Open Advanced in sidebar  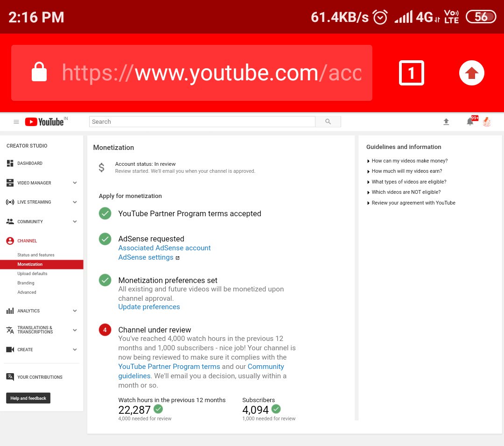point(27,292)
